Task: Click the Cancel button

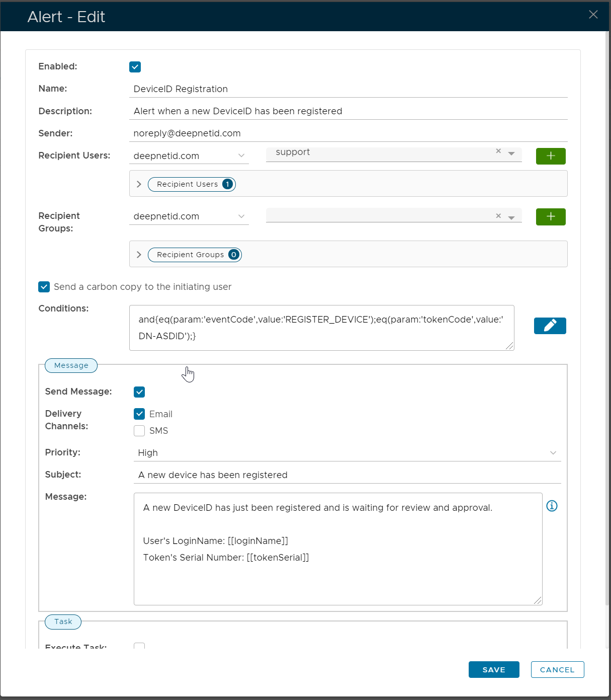Action: (x=557, y=669)
